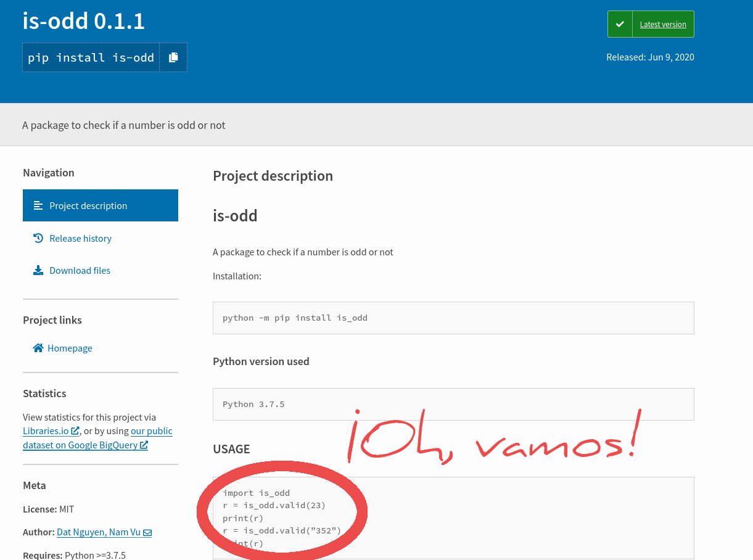Click the external-link icon after Libraries.io
Image resolution: width=753 pixels, height=560 pixels.
[75, 431]
